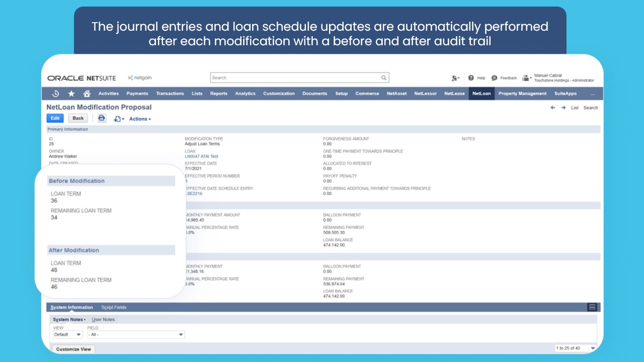Open the Field All dropdown
The width and height of the screenshot is (644, 362).
(x=136, y=334)
